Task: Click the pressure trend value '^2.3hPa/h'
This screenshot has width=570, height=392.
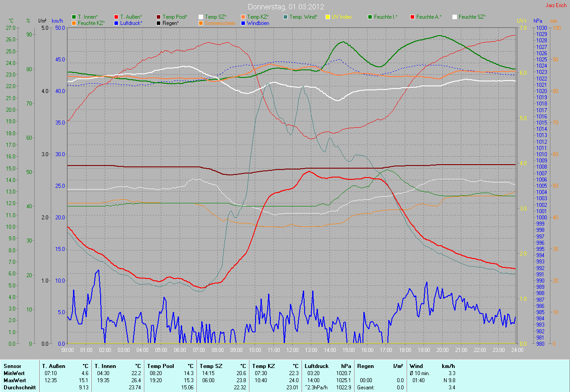Action: pos(317,388)
